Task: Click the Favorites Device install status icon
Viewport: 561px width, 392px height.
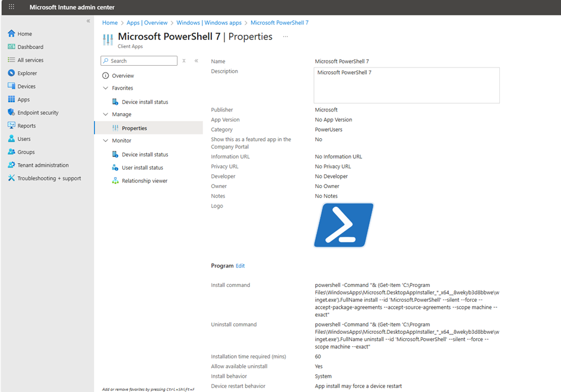Action: point(115,102)
